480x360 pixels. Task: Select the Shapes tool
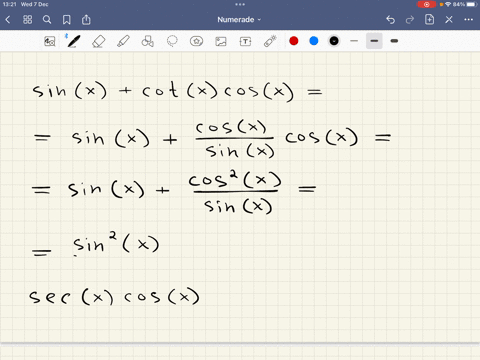point(148,41)
